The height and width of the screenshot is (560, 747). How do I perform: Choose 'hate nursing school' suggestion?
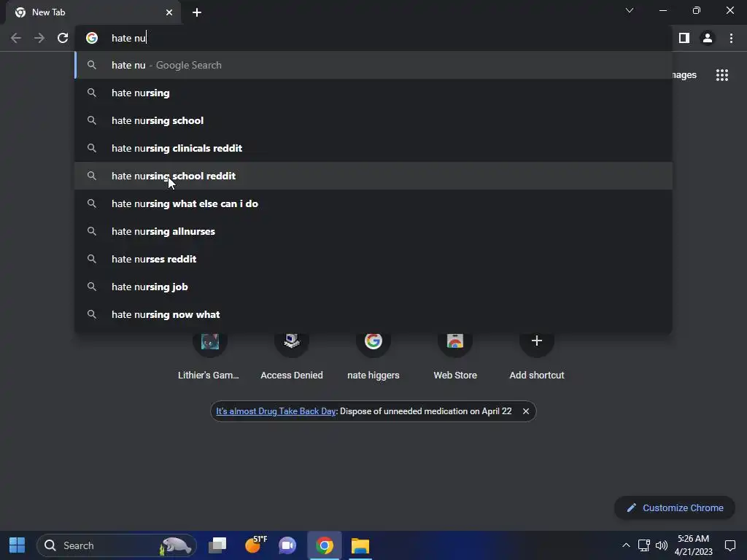(x=373, y=120)
